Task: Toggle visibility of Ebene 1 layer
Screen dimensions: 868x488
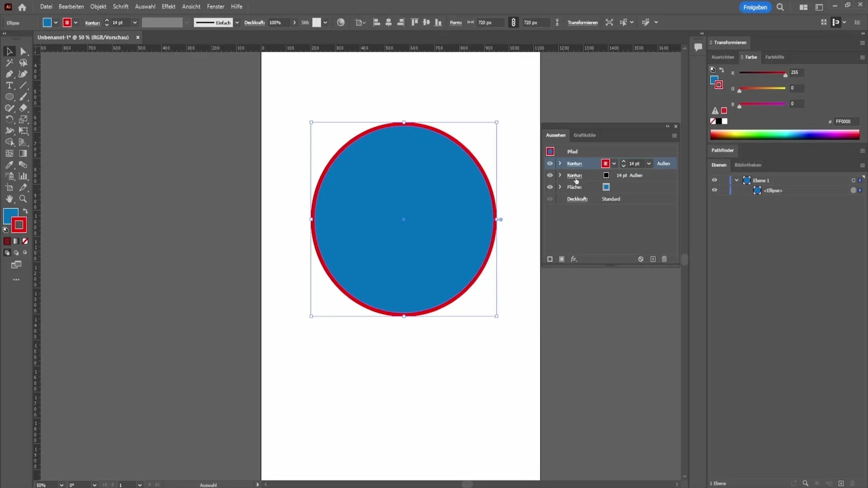Action: pyautogui.click(x=714, y=180)
